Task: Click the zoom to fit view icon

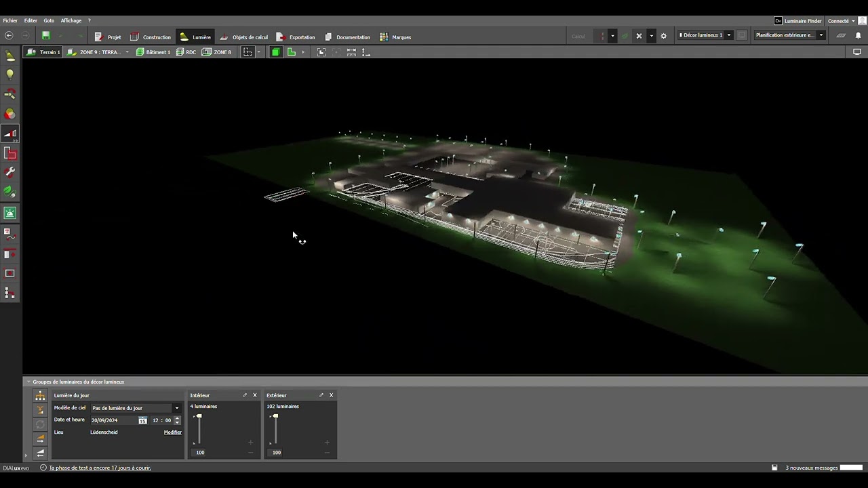Action: pyautogui.click(x=321, y=52)
